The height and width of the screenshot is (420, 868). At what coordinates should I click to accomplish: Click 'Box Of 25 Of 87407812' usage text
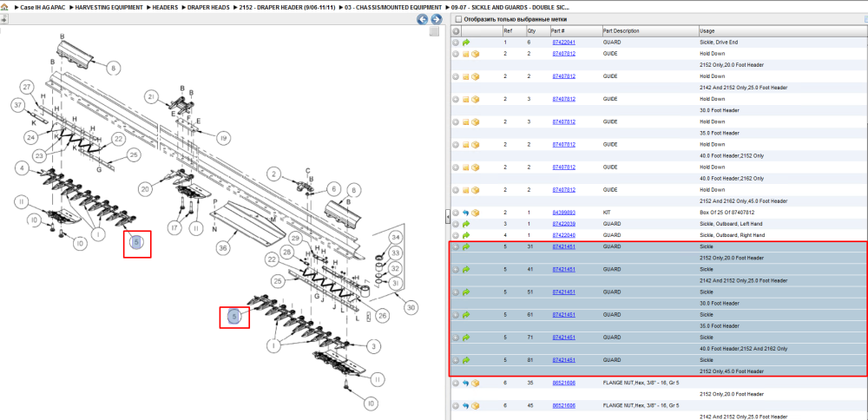click(724, 213)
